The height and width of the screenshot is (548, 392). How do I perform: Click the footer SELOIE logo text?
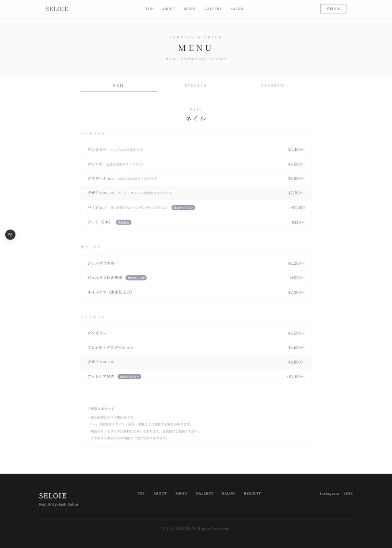53,496
